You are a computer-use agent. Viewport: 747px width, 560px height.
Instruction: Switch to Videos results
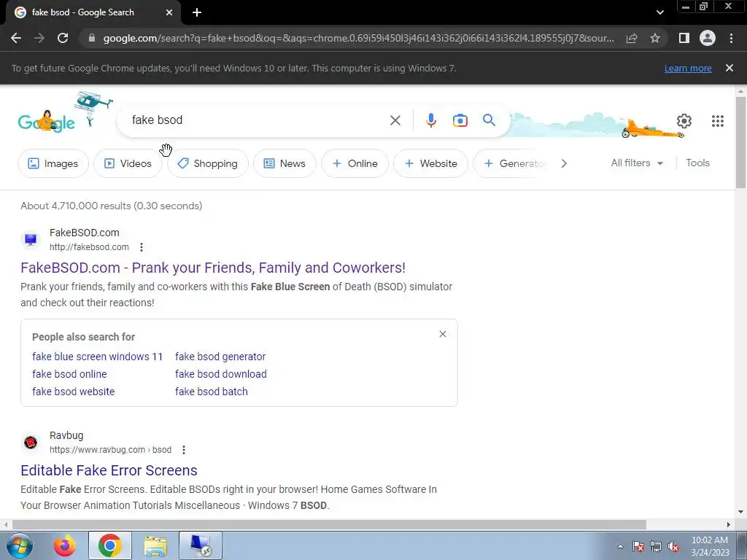pos(128,163)
